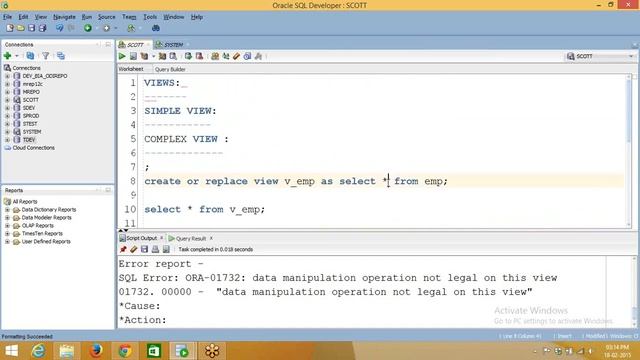Click the Open folder icon in main toolbar

pos(20,28)
